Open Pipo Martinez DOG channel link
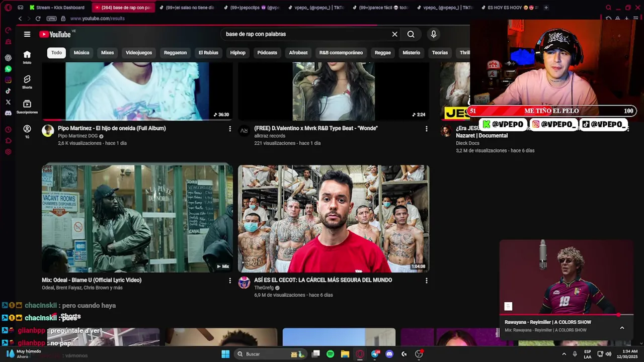The image size is (644, 362). [x=78, y=136]
